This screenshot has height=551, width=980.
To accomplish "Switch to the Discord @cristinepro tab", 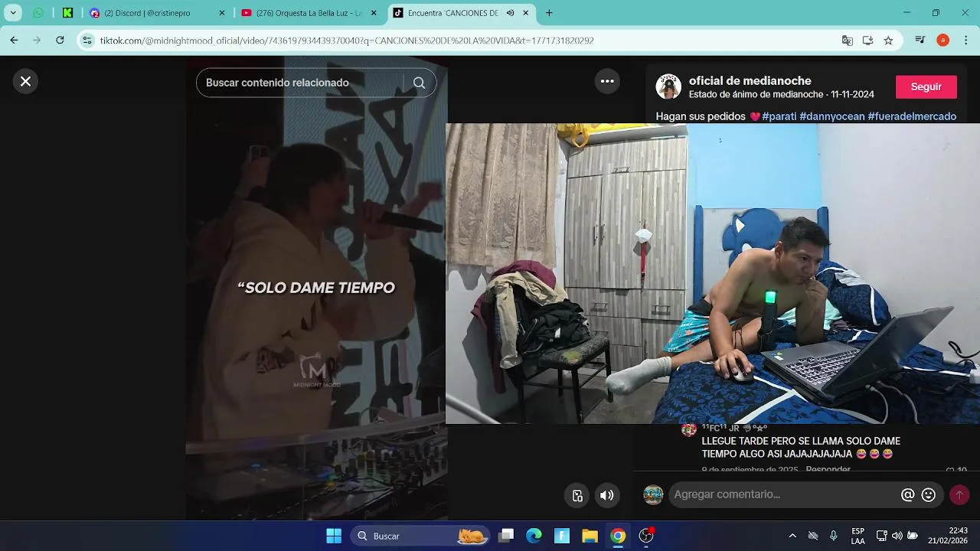I will 148,13.
